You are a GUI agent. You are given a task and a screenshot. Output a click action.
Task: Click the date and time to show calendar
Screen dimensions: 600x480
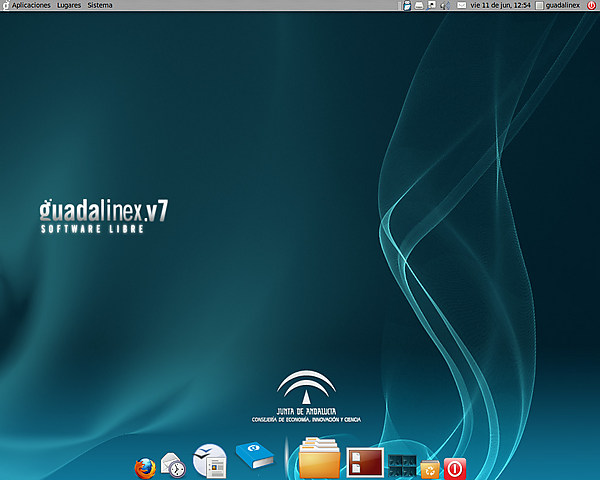pos(500,5)
